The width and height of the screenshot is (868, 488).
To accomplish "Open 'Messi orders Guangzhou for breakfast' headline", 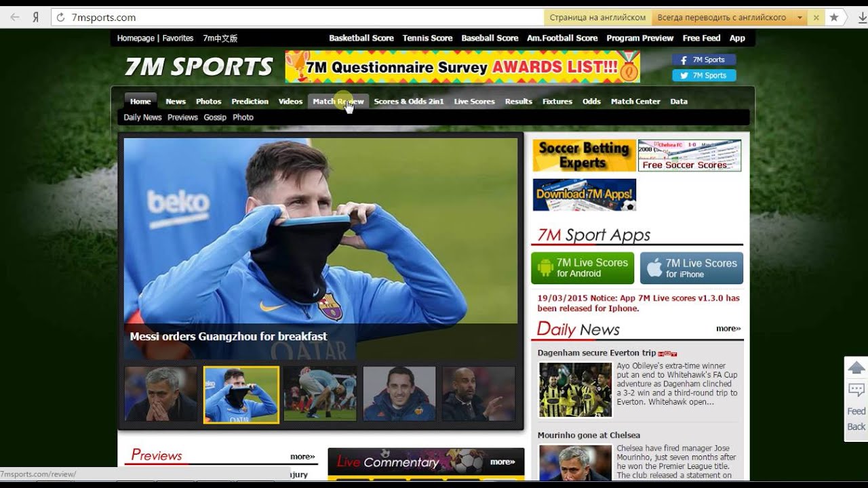I will click(x=229, y=336).
